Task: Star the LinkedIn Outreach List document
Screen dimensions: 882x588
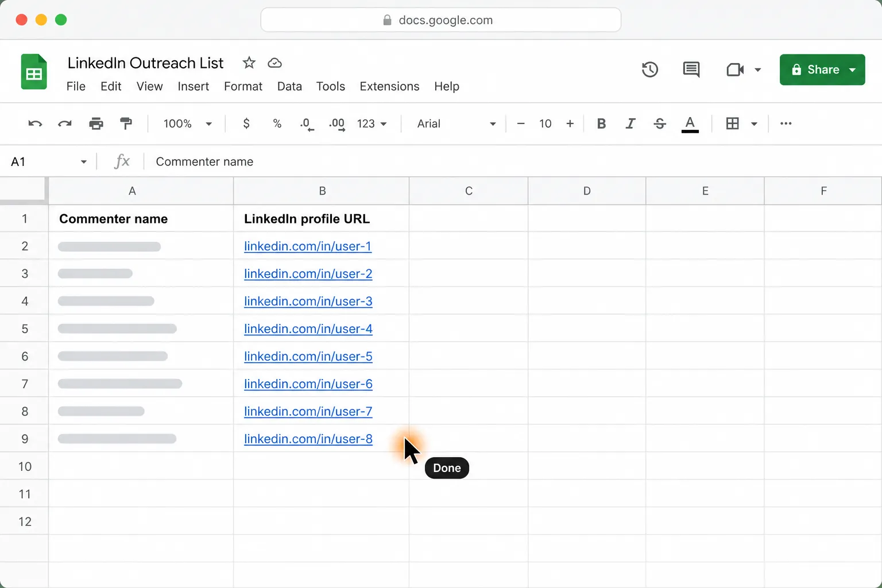Action: tap(249, 63)
